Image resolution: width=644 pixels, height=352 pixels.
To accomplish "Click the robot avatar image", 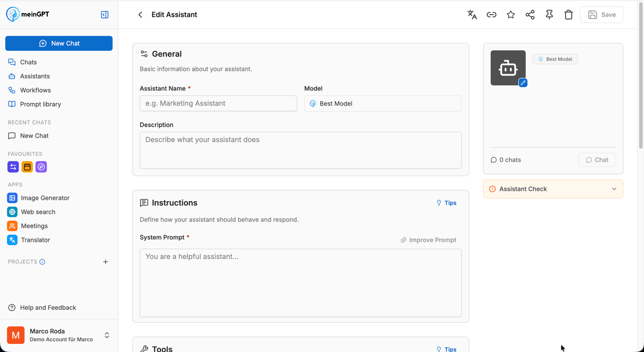I will (x=508, y=68).
